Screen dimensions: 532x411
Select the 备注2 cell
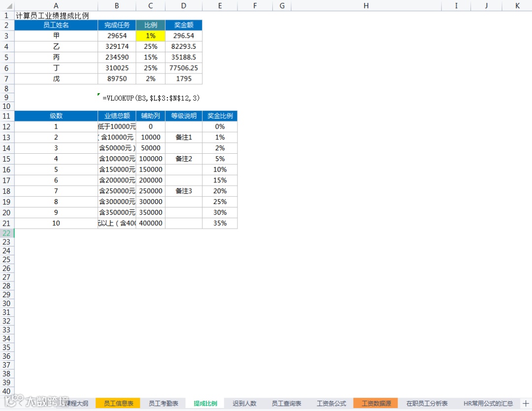(184, 159)
